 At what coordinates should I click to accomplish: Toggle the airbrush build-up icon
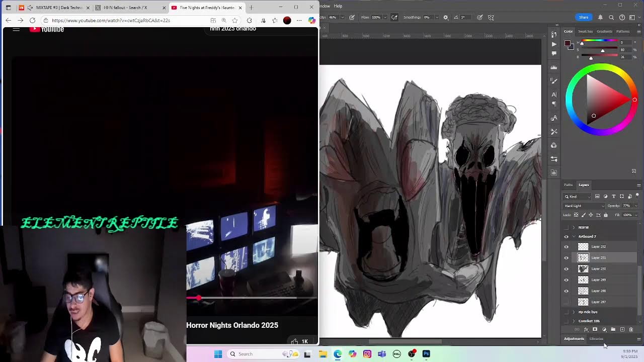(394, 17)
